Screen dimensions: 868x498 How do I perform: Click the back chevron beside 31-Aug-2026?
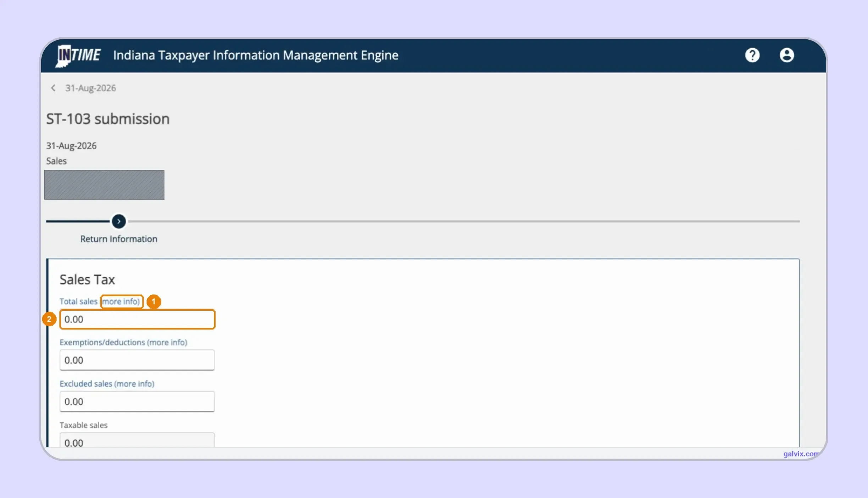click(53, 88)
